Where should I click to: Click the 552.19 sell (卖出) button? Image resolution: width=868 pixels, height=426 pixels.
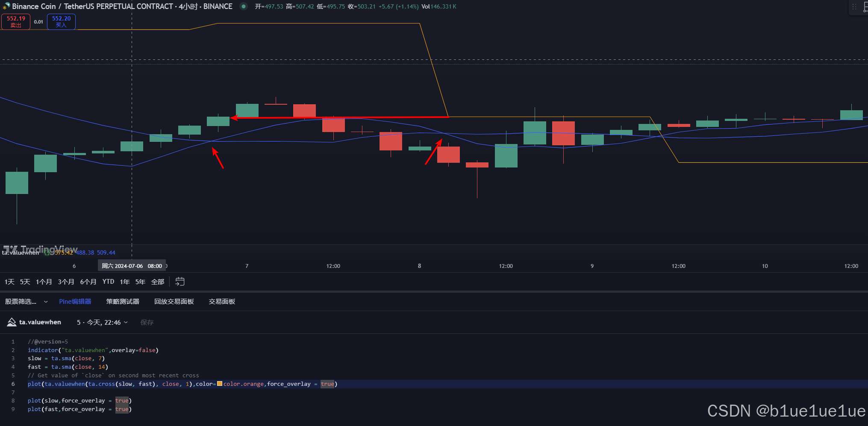[16, 21]
